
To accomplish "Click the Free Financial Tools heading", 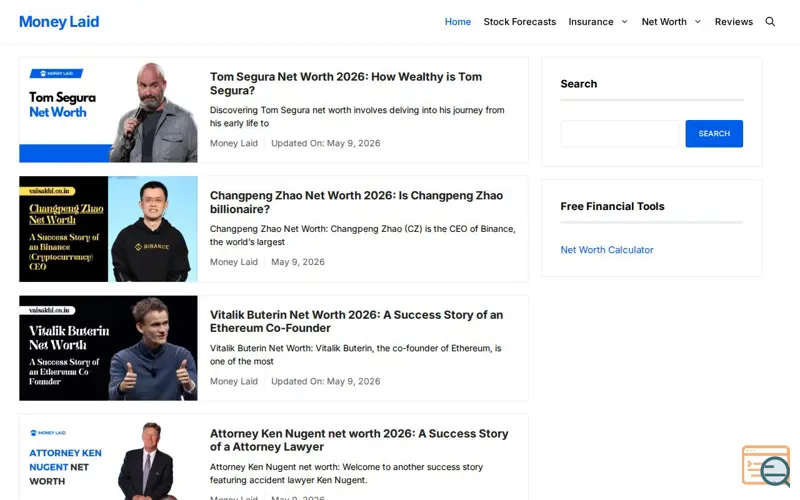I will (x=612, y=206).
